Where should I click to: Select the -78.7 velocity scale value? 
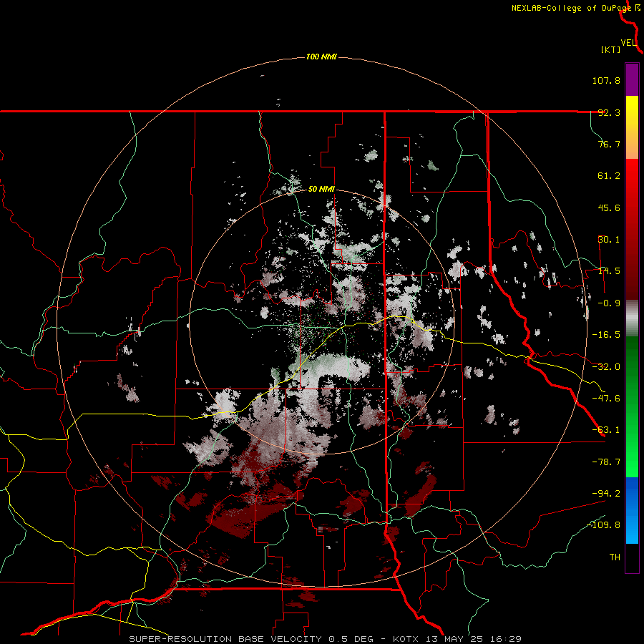pos(606,462)
